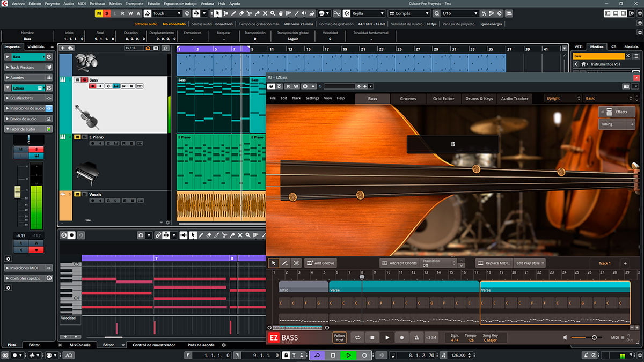Mute the Bass track in the track list

point(77,80)
